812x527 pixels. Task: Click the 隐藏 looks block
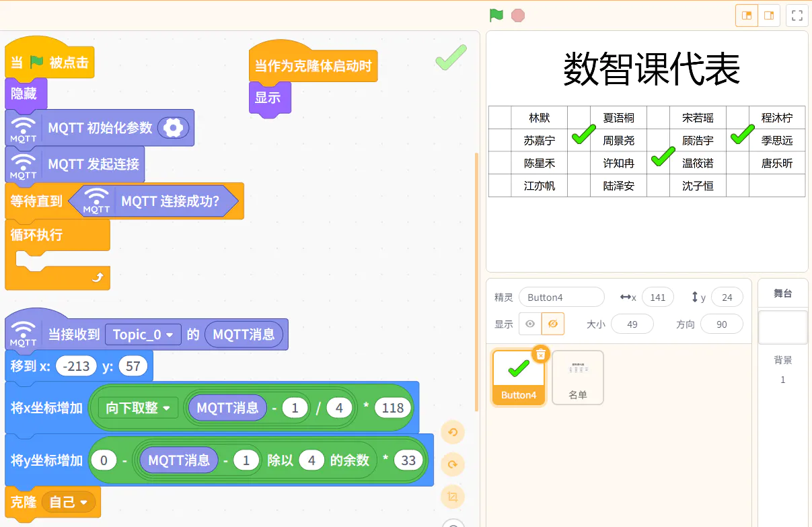26,94
